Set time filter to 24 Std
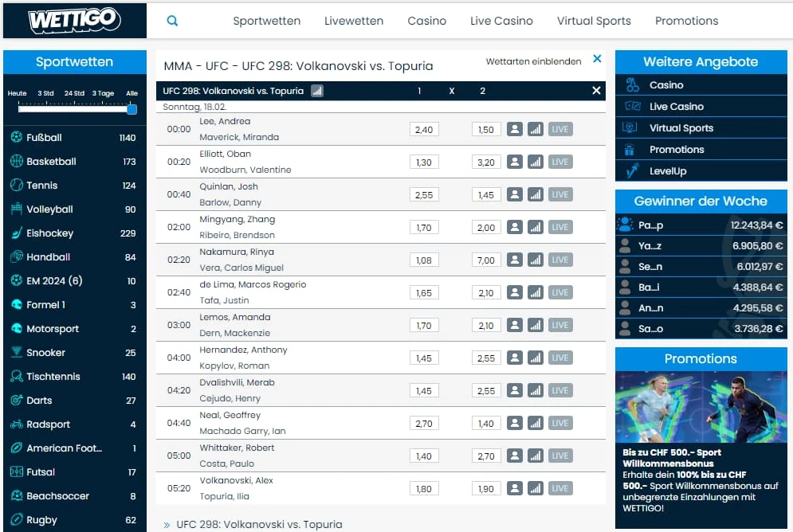 (x=74, y=93)
